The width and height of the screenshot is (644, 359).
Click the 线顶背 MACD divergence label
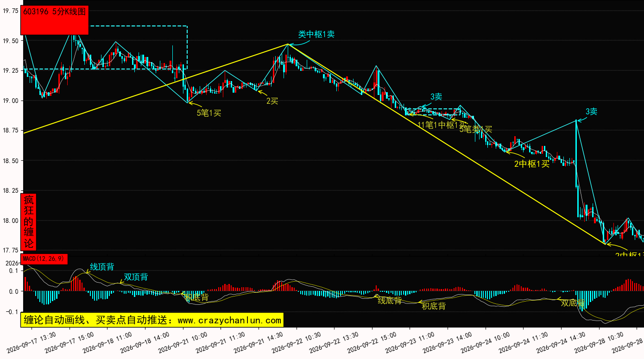102,267
